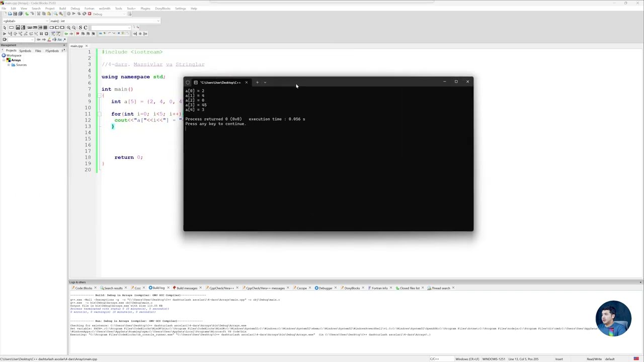
Task: Open the wxSmith menu
Action: click(x=105, y=9)
